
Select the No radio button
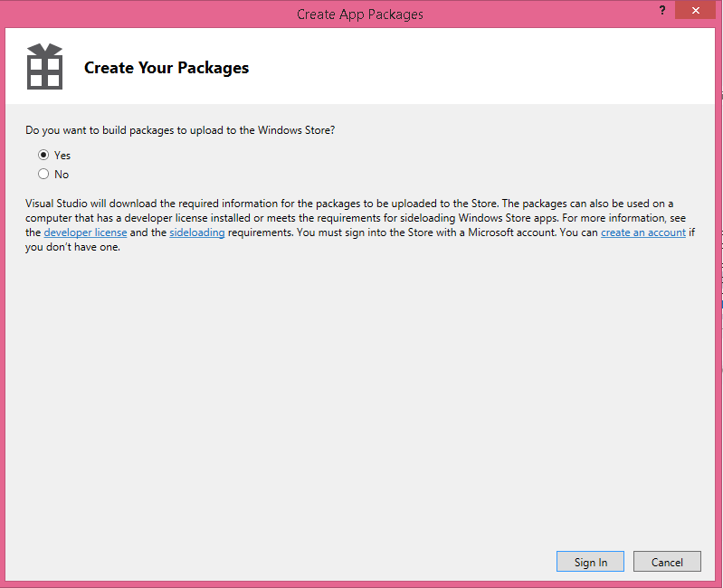43,175
